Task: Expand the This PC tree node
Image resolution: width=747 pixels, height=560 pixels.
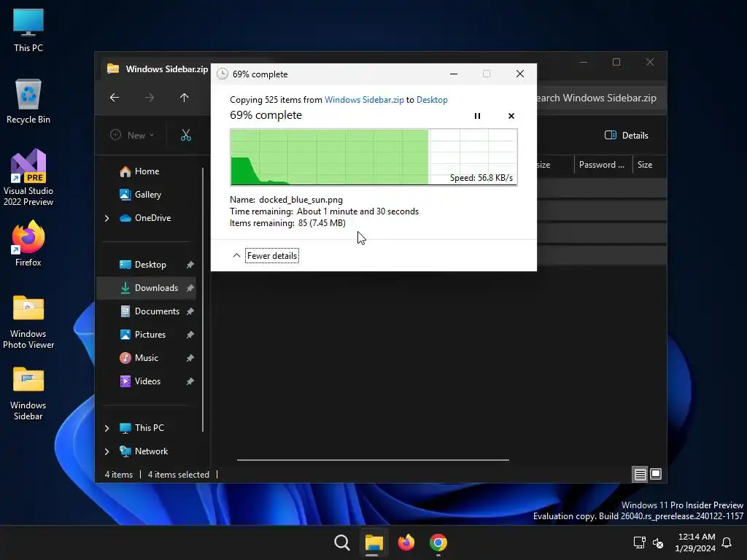Action: 107,428
